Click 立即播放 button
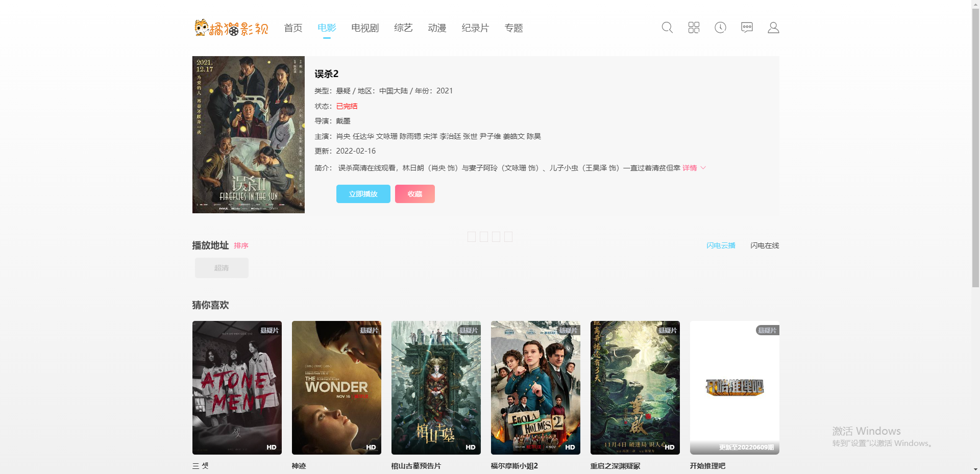 363,194
